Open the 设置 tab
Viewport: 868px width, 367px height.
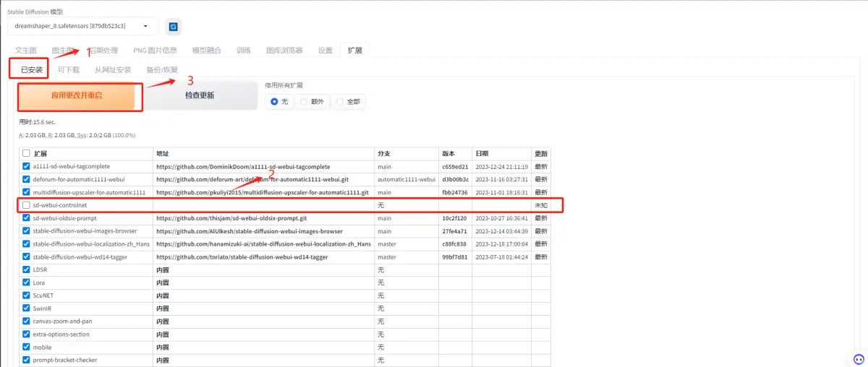[x=325, y=51]
